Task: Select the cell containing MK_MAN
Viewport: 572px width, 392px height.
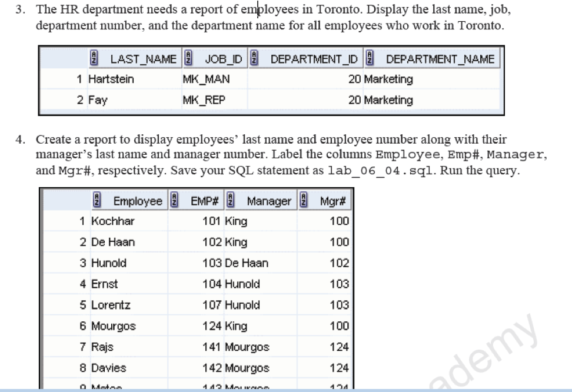Action: point(205,79)
